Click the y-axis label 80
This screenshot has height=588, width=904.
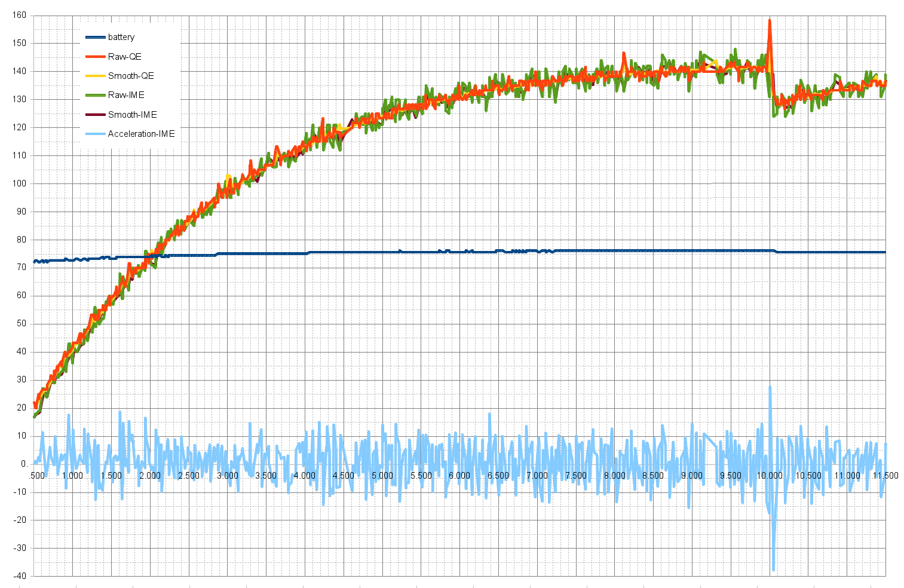[22, 240]
